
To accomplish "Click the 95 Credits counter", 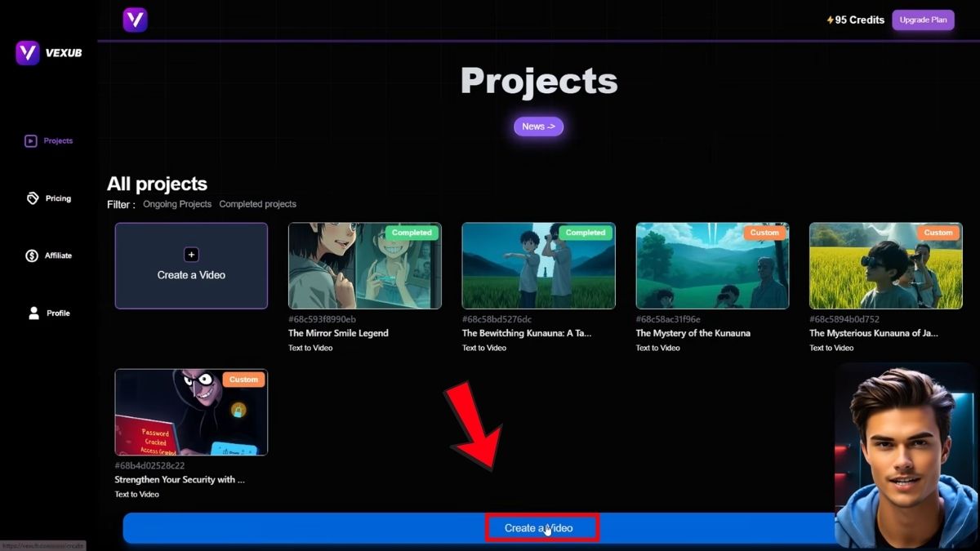I will click(860, 20).
